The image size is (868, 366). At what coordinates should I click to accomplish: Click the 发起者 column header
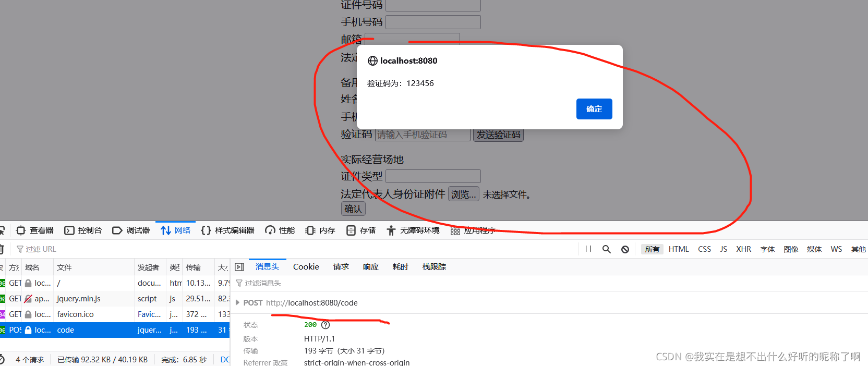150,267
